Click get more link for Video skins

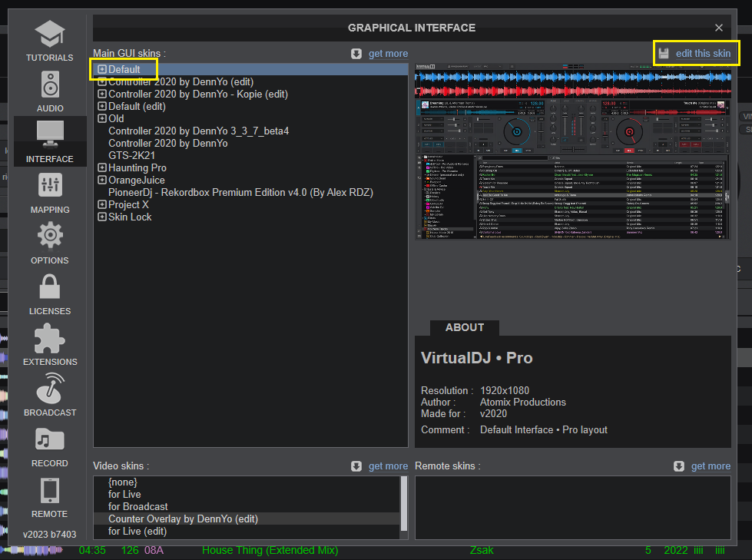tap(388, 466)
